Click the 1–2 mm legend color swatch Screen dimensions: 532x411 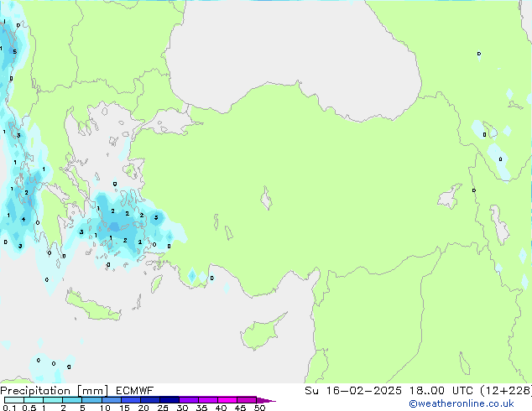[x=53, y=400]
